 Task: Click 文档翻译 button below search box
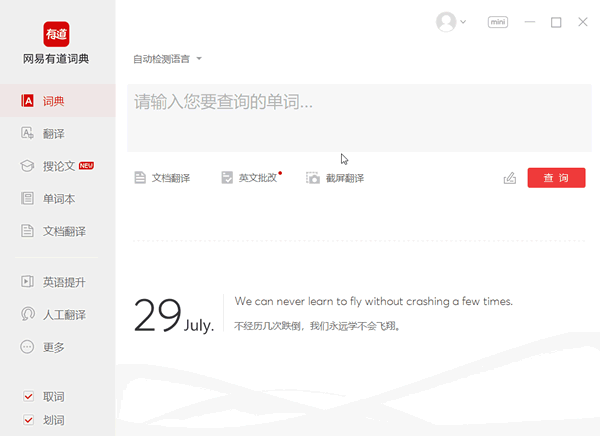(x=162, y=178)
